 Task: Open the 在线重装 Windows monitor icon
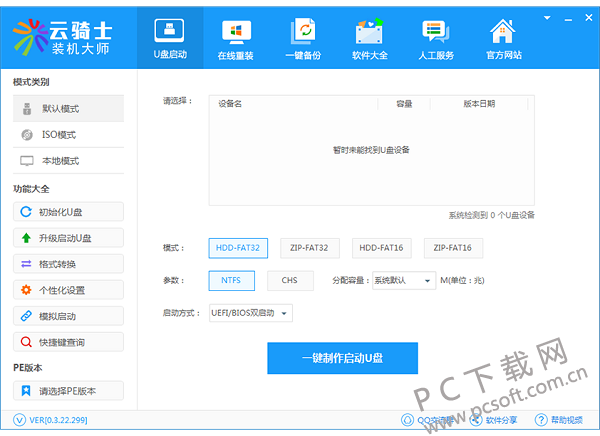click(236, 33)
